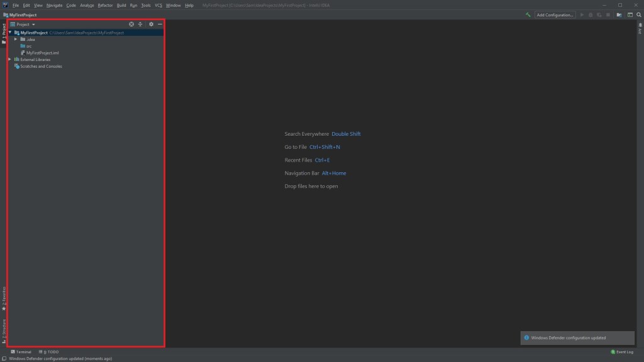The width and height of the screenshot is (644, 362).
Task: Click the Run Anything toolbar icon
Action: (x=630, y=14)
